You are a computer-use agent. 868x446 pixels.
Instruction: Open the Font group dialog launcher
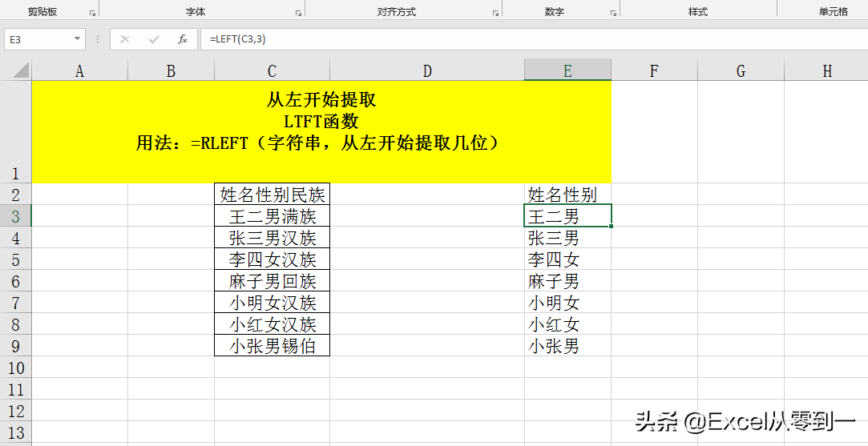298,13
